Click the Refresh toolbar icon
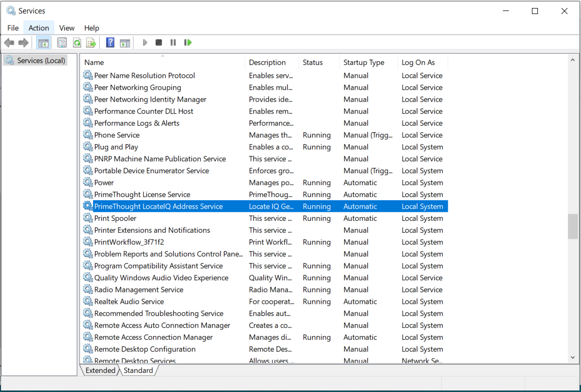Image resolution: width=581 pixels, height=392 pixels. coord(77,43)
